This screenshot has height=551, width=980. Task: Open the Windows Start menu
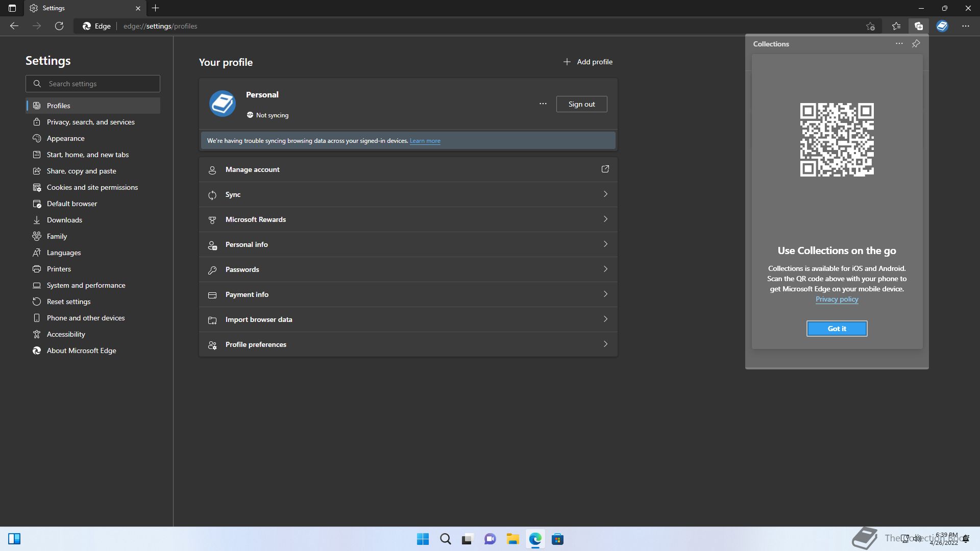(423, 539)
